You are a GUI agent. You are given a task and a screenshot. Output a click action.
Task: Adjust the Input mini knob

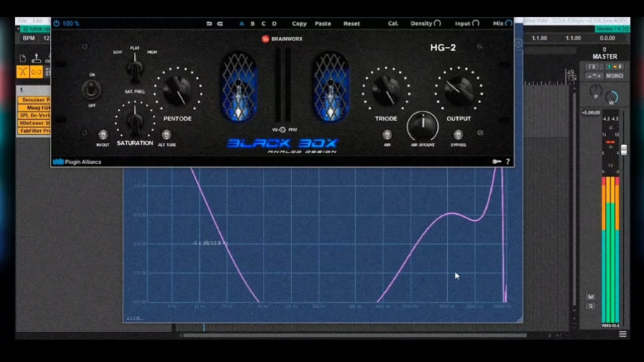coord(475,23)
